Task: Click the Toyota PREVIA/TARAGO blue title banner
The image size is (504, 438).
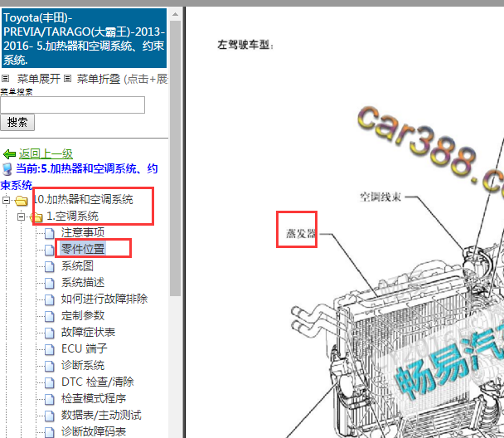Action: [x=84, y=39]
